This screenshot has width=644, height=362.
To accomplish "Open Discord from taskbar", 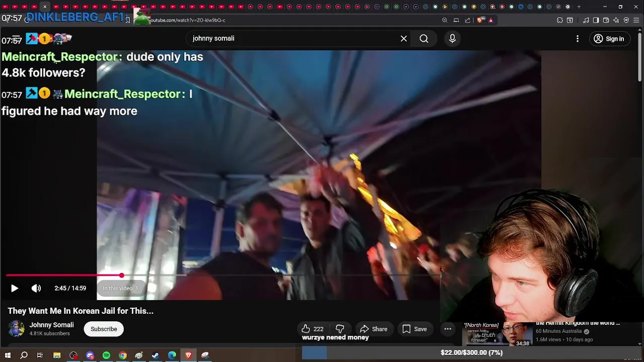I will (x=90, y=355).
